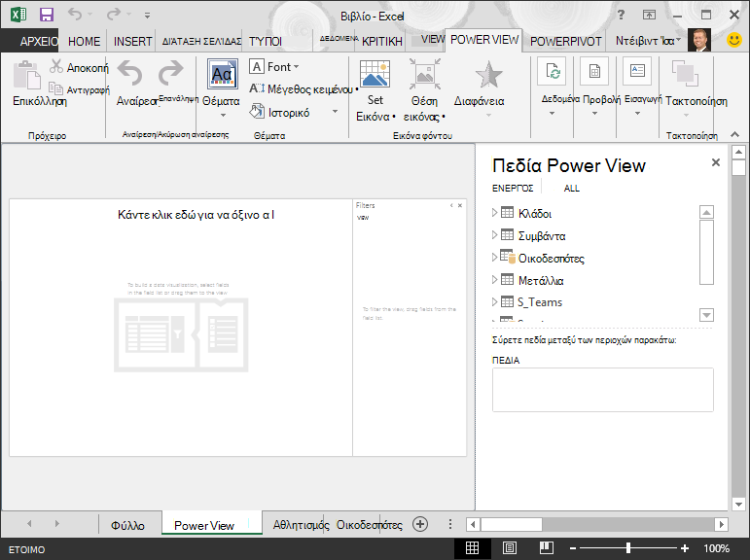Close the Πεδία Power View pane
750x560 pixels.
tap(716, 162)
